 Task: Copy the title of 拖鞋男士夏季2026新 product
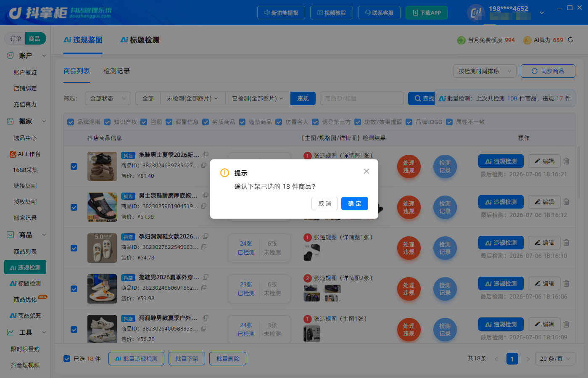206,155
